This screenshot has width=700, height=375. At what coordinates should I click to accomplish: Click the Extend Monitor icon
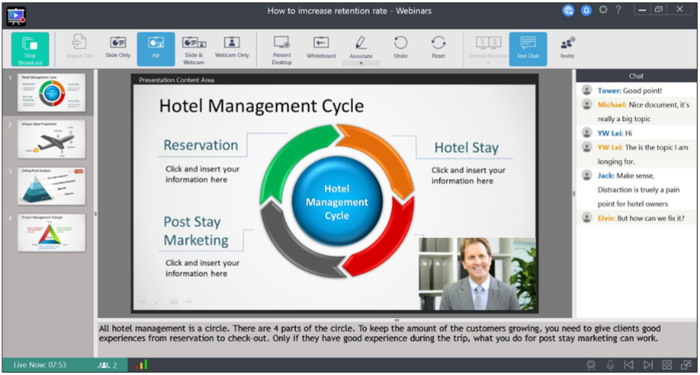[488, 42]
